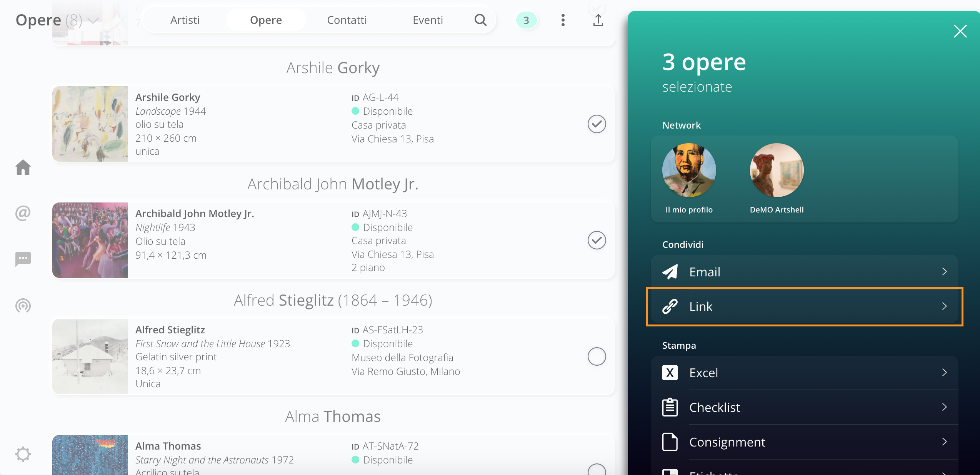Choose Consignment print option

coord(805,442)
